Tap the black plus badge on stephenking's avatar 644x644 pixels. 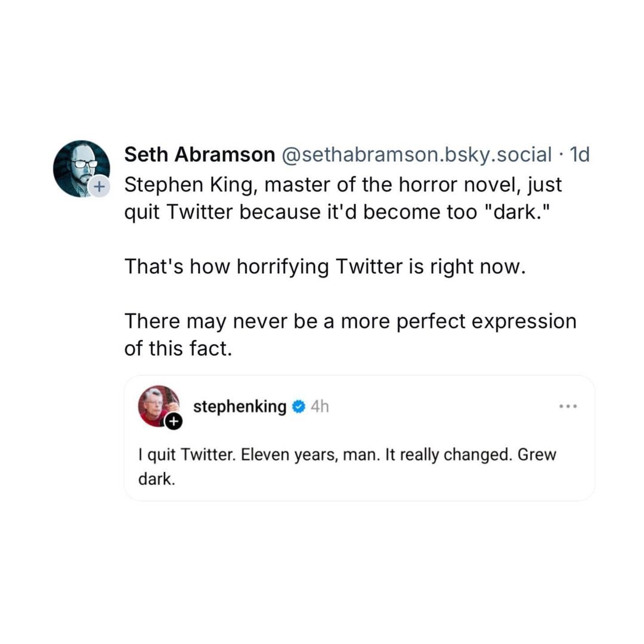(x=173, y=422)
